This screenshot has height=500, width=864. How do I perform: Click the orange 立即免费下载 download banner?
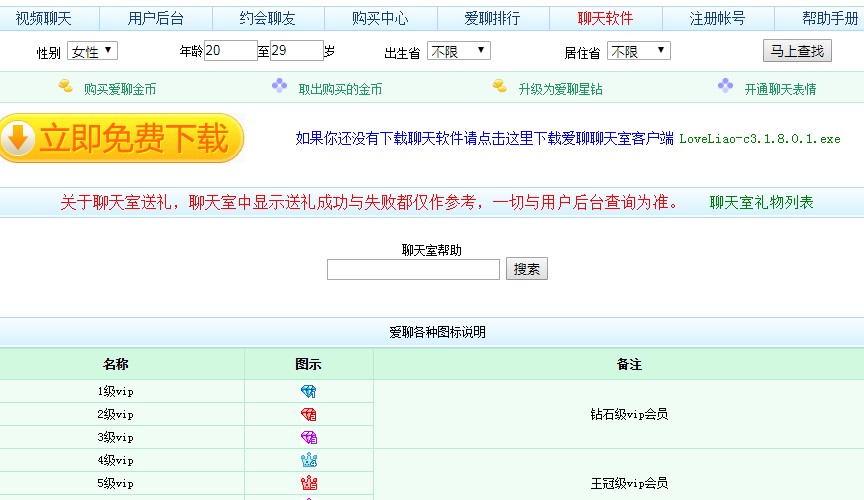pos(122,138)
